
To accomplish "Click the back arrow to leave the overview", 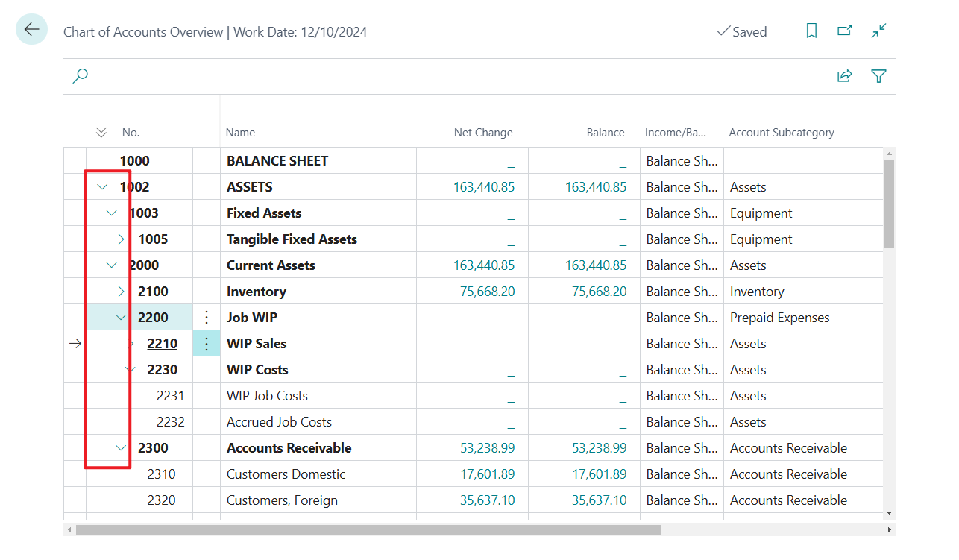I will tap(31, 28).
